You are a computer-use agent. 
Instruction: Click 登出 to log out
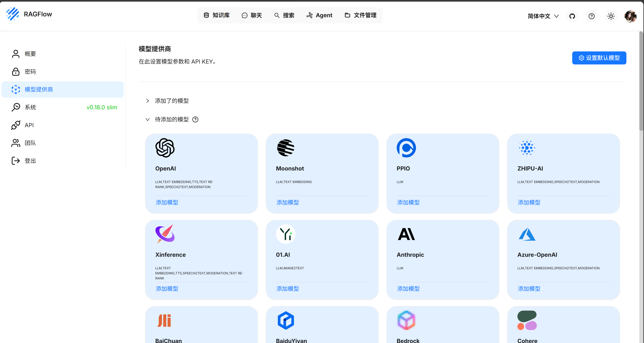tap(62, 161)
